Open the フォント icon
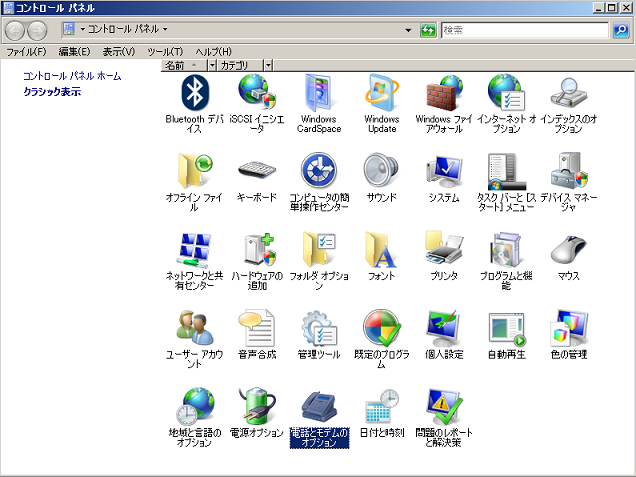 (381, 250)
